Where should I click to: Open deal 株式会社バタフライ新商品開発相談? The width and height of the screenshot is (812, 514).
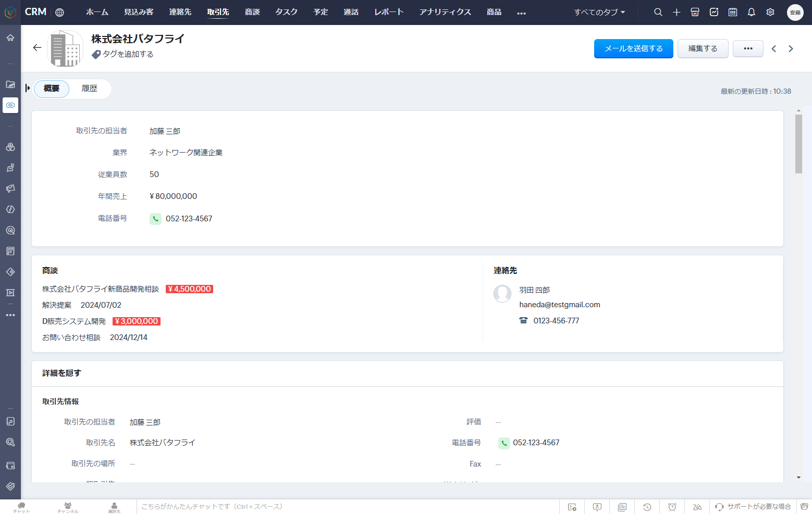click(101, 289)
